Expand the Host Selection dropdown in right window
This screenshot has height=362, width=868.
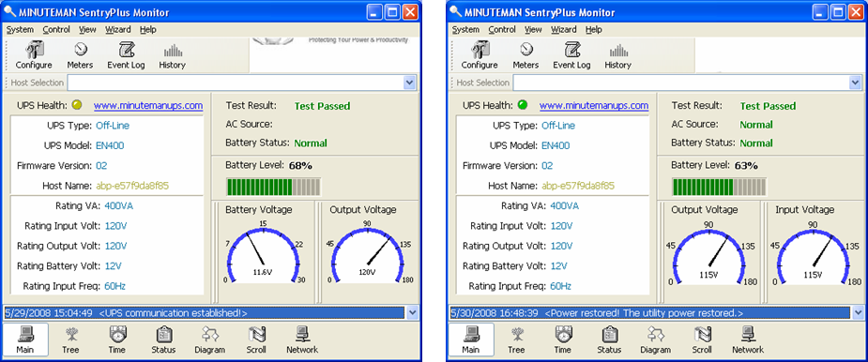pos(855,83)
